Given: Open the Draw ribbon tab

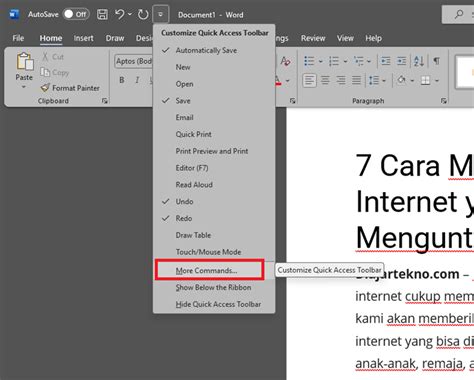Looking at the screenshot, I should pos(115,38).
